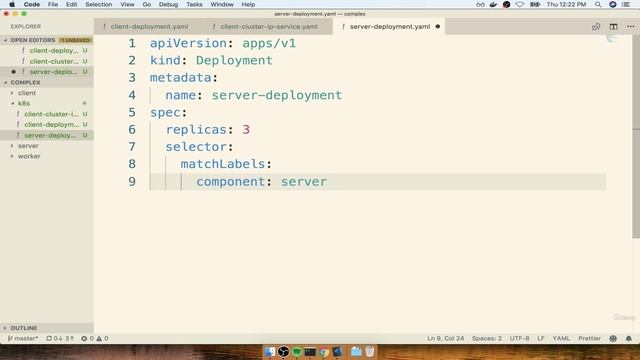Change indentation via Spaces: 2

487,338
